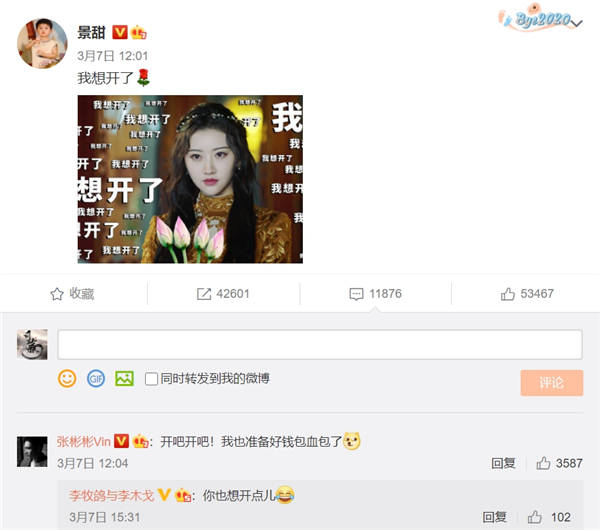Focus the comment text input box
600x530 pixels.
[x=320, y=344]
